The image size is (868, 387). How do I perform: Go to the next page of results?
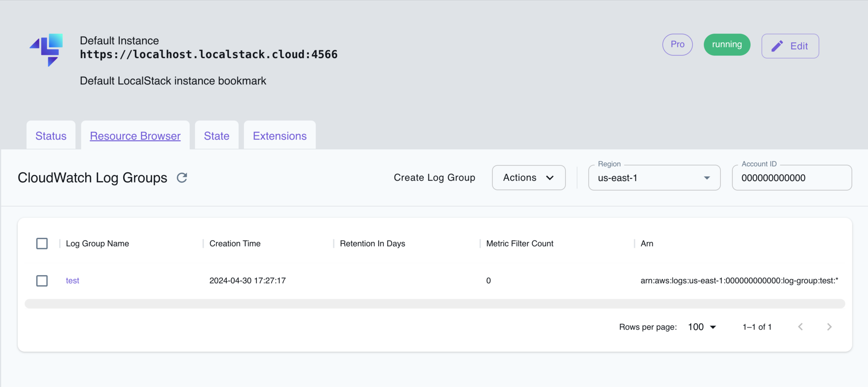830,326
